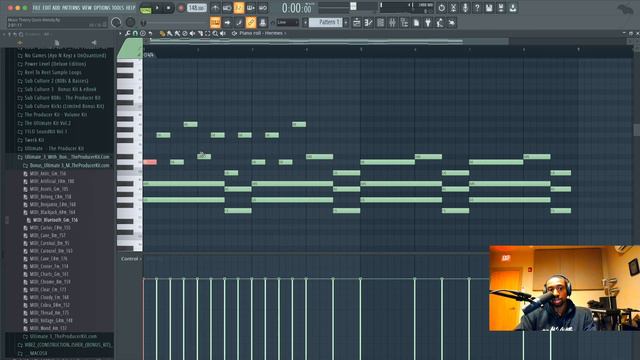Open the FILE menu
This screenshot has width=640, height=360.
(x=36, y=8)
